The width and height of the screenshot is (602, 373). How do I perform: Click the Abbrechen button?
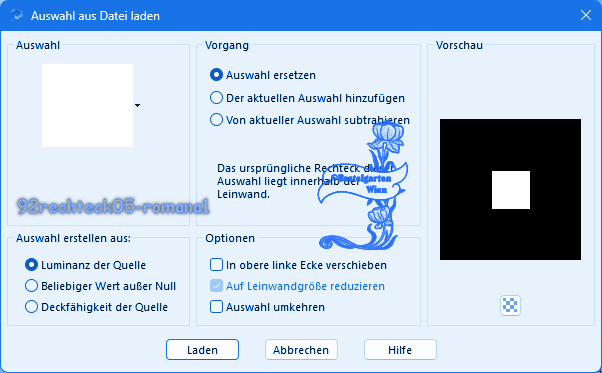pos(301,350)
